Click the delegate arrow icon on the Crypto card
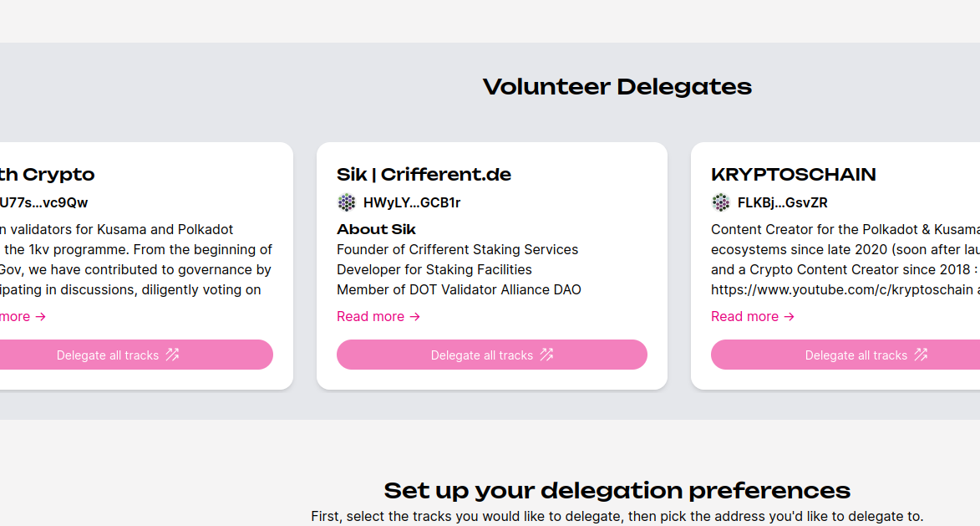Screen dimensions: 980x526 click(174, 355)
